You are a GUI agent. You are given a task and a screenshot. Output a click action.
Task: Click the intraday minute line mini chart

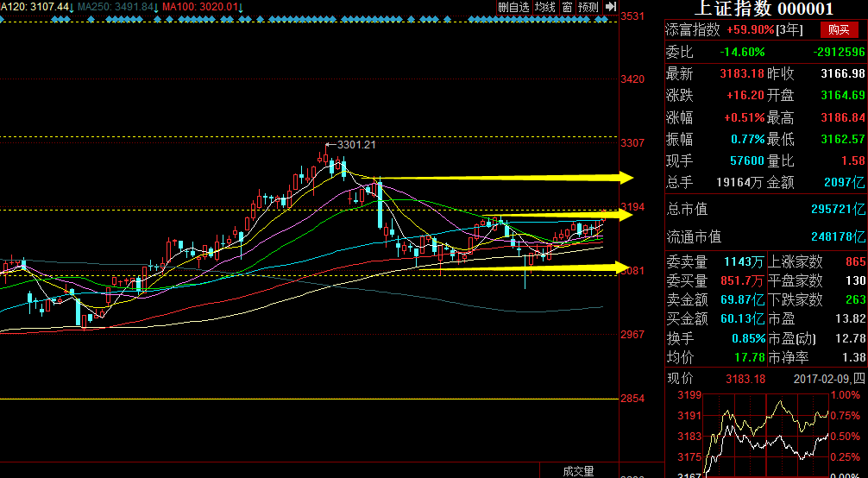point(766,434)
